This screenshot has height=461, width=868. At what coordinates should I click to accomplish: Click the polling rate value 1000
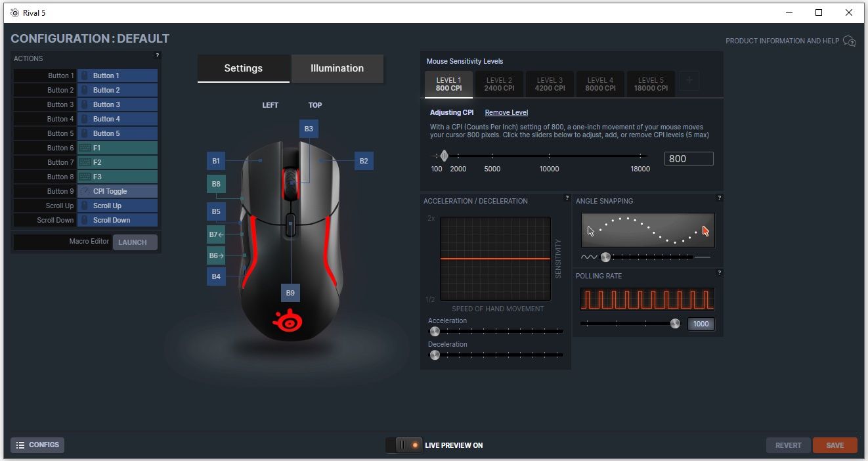pos(701,324)
